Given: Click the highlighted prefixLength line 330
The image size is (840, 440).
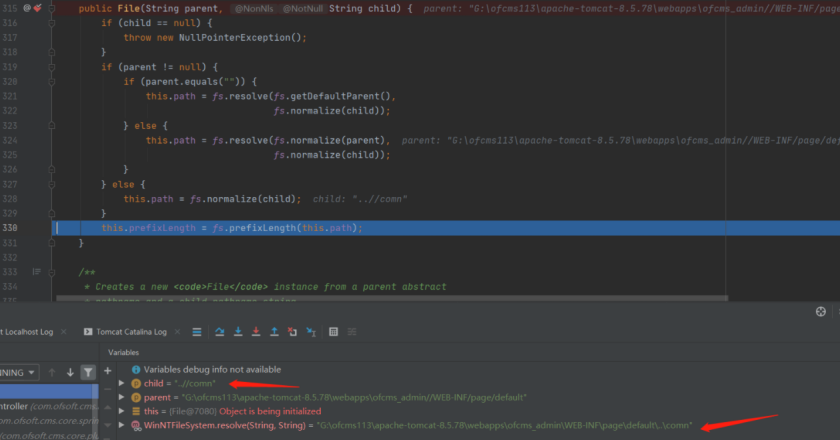Looking at the screenshot, I should pos(446,228).
